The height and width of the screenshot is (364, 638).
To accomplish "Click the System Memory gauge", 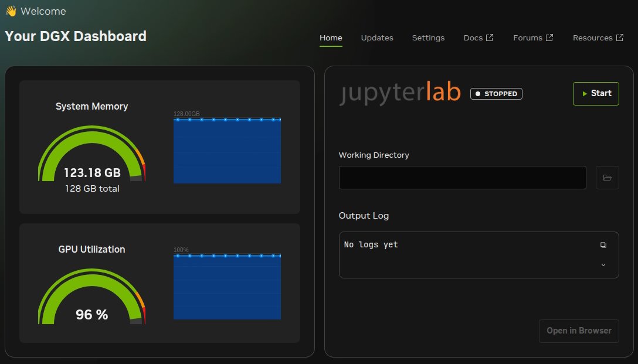I will pyautogui.click(x=91, y=154).
